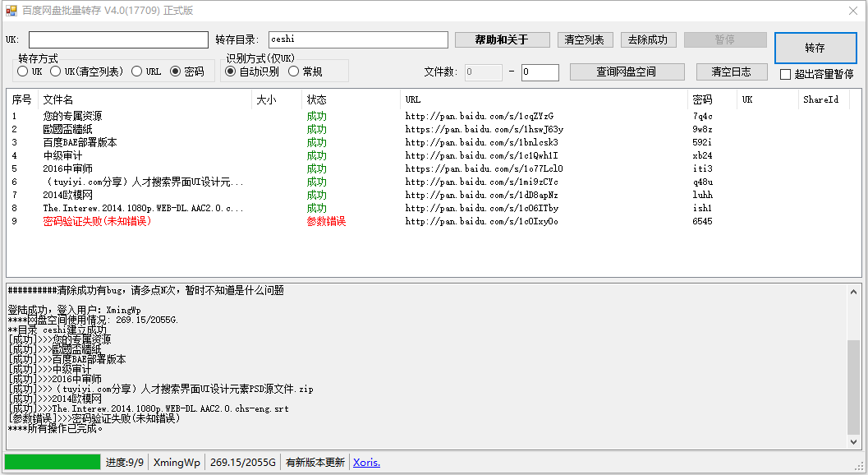Select the failed row 密码验证失败

(x=97, y=221)
